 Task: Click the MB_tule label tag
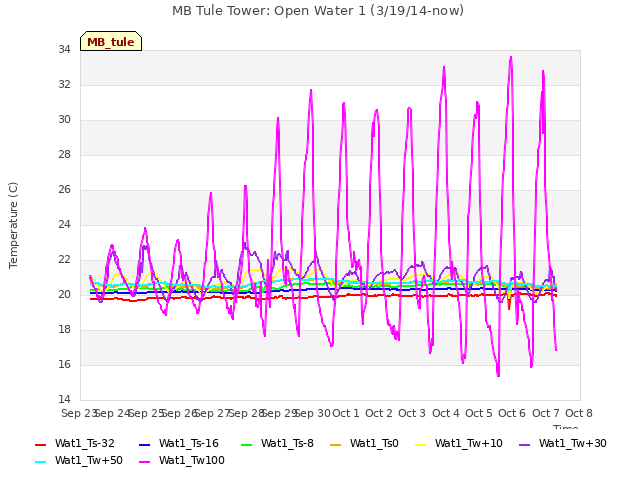pyautogui.click(x=111, y=41)
